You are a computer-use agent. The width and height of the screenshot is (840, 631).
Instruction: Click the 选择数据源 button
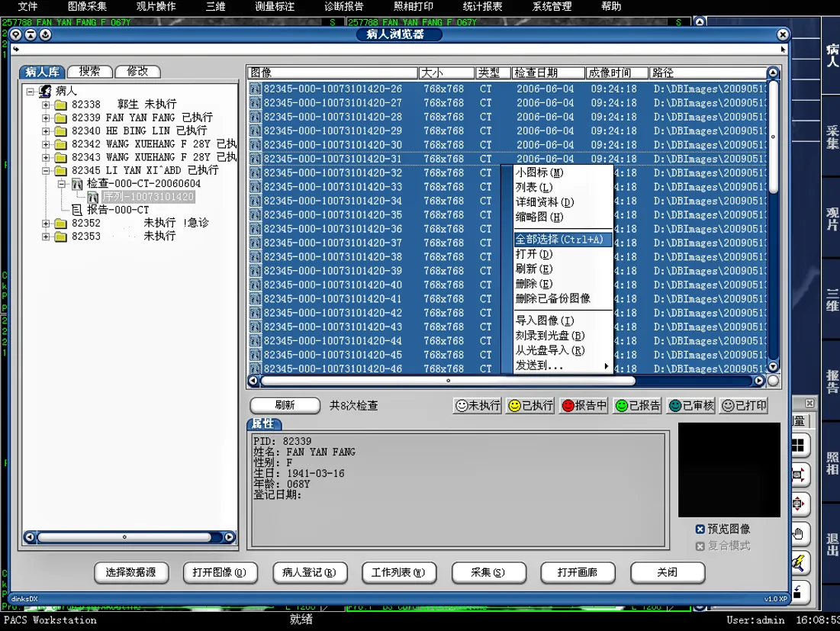pos(131,572)
